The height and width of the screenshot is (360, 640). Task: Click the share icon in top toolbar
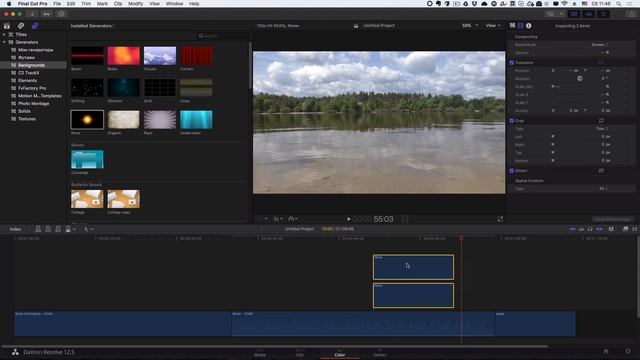[631, 14]
